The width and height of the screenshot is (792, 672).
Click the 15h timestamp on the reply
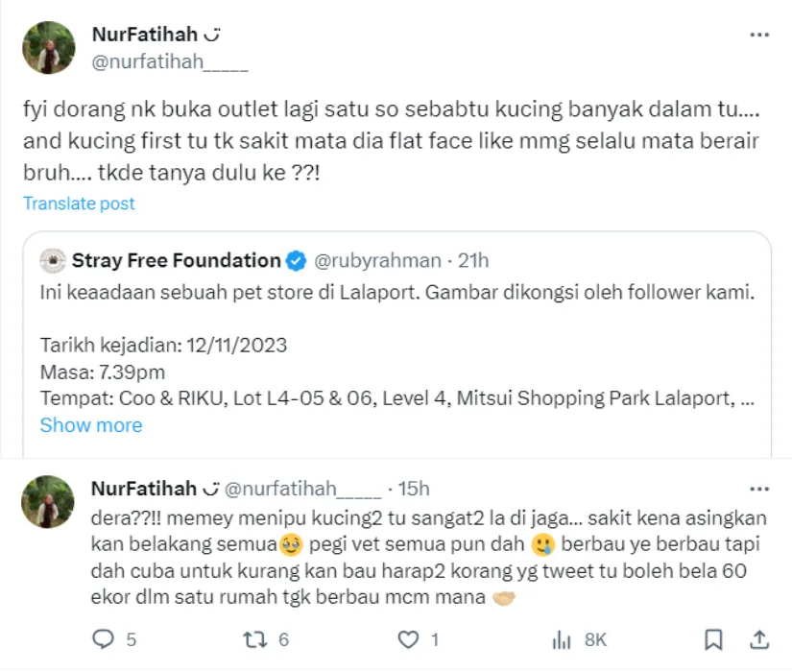tap(414, 489)
